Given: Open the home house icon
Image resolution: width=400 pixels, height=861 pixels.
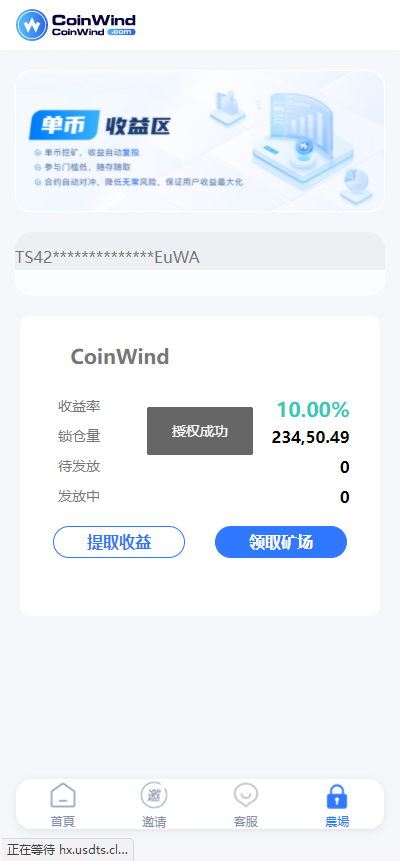Looking at the screenshot, I should (63, 795).
